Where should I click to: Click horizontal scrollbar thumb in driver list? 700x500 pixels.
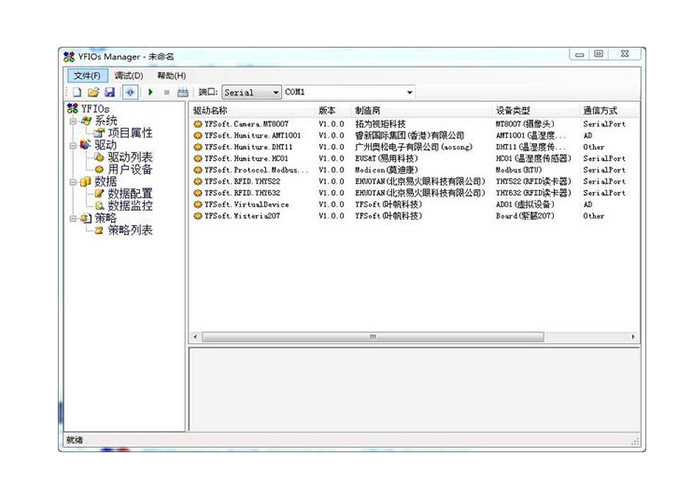[373, 337]
